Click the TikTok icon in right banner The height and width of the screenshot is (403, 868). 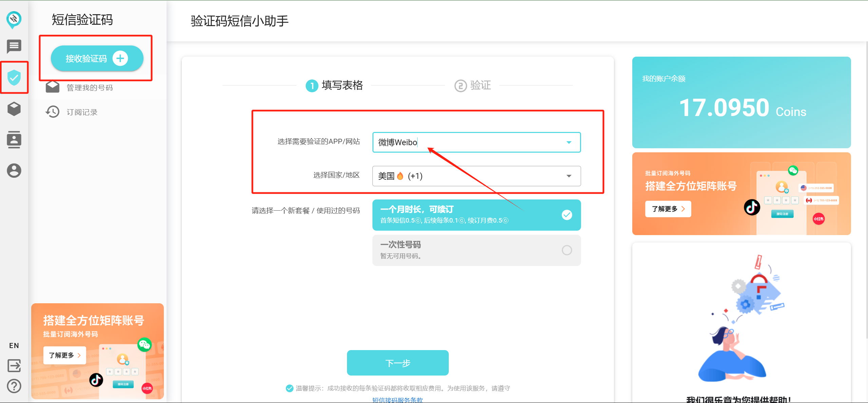pos(752,207)
